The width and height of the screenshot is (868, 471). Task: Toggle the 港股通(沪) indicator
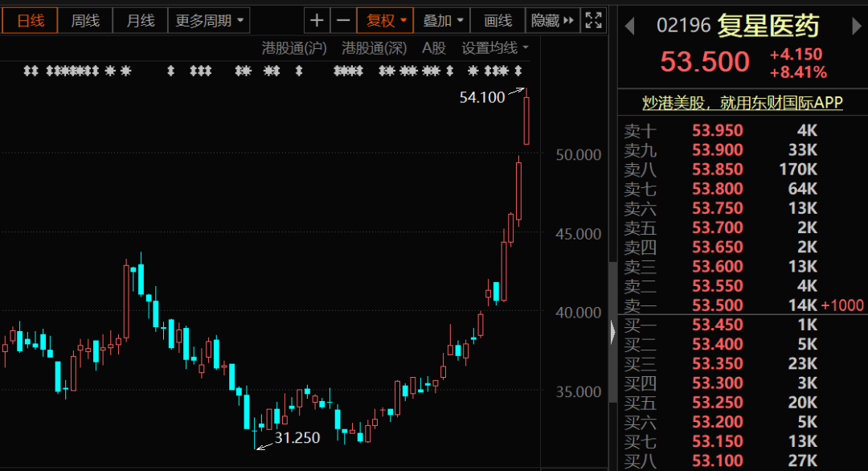(x=294, y=48)
